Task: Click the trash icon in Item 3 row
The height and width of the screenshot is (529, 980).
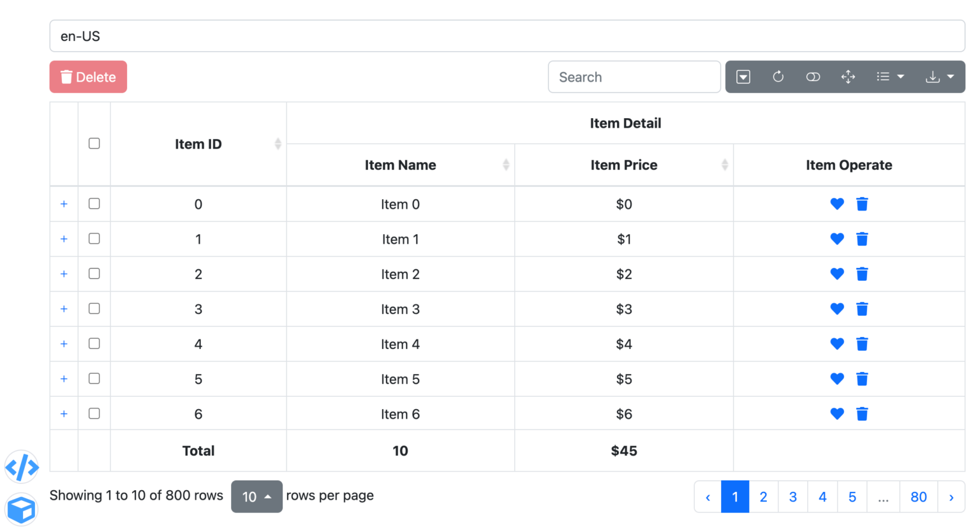Action: tap(862, 309)
